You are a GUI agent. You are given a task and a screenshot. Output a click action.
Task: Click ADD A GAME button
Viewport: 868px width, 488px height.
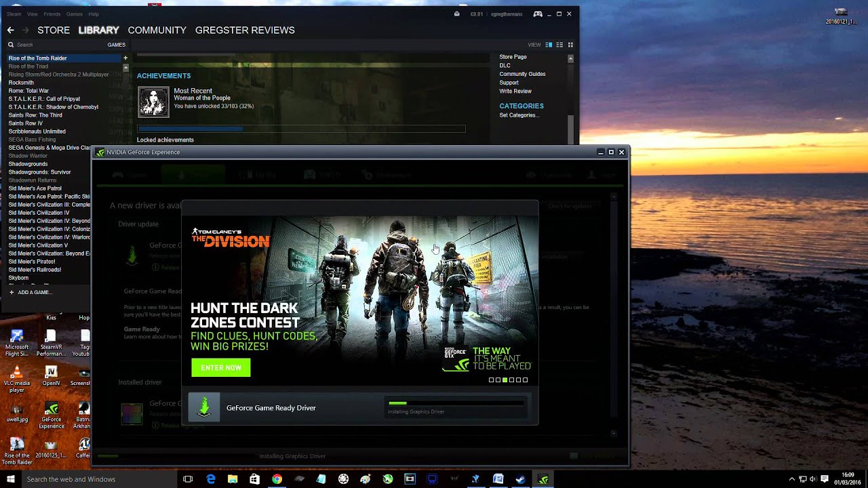point(30,292)
